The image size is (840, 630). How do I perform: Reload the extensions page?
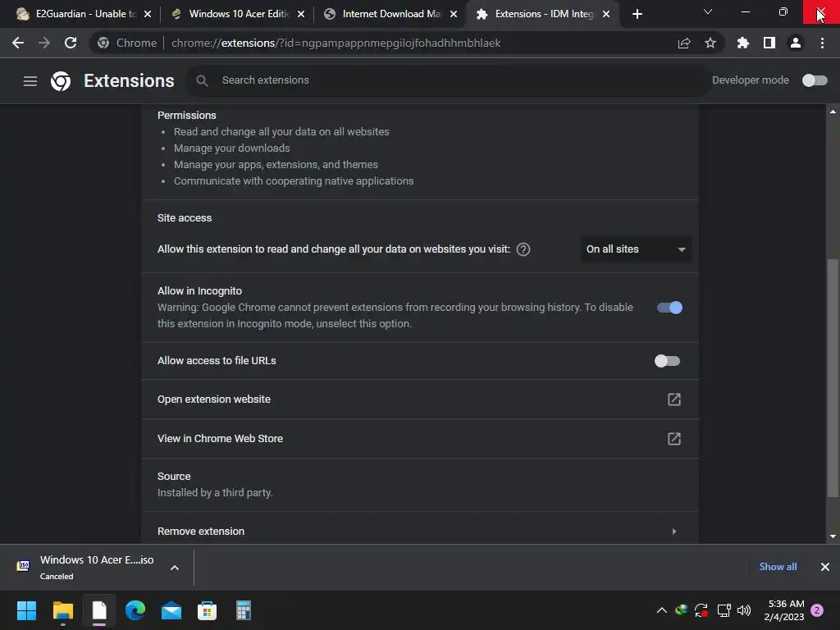click(x=71, y=43)
